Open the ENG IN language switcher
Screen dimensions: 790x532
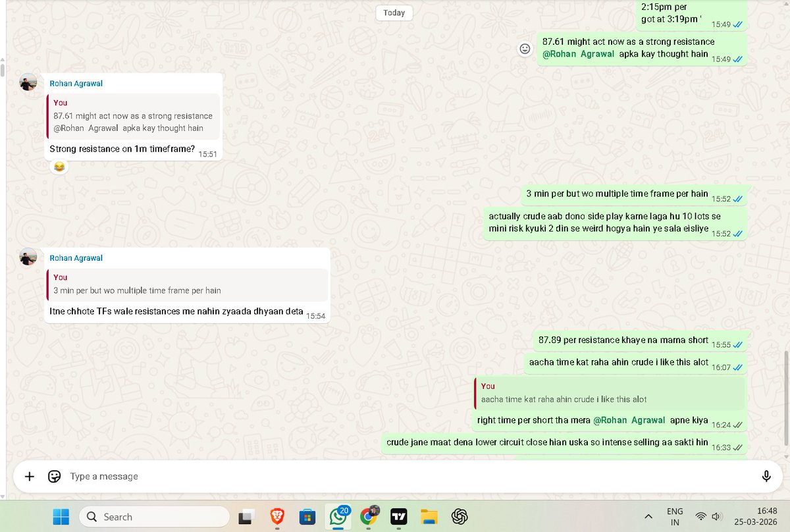(x=675, y=517)
